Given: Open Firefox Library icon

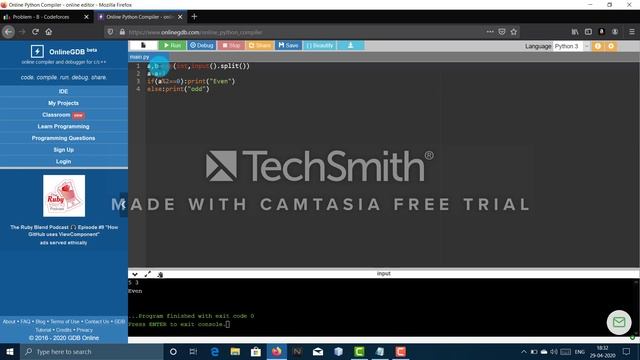Looking at the screenshot, I should pyautogui.click(x=575, y=32).
